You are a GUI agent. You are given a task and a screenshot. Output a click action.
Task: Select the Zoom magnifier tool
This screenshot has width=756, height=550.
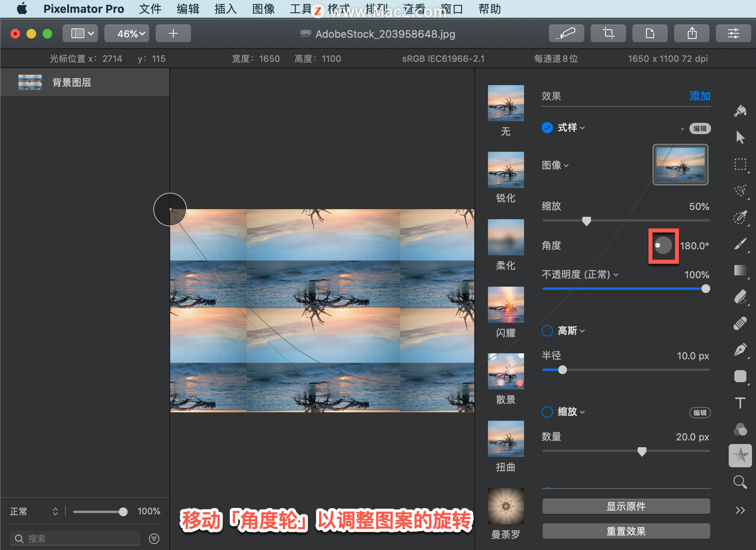(740, 482)
